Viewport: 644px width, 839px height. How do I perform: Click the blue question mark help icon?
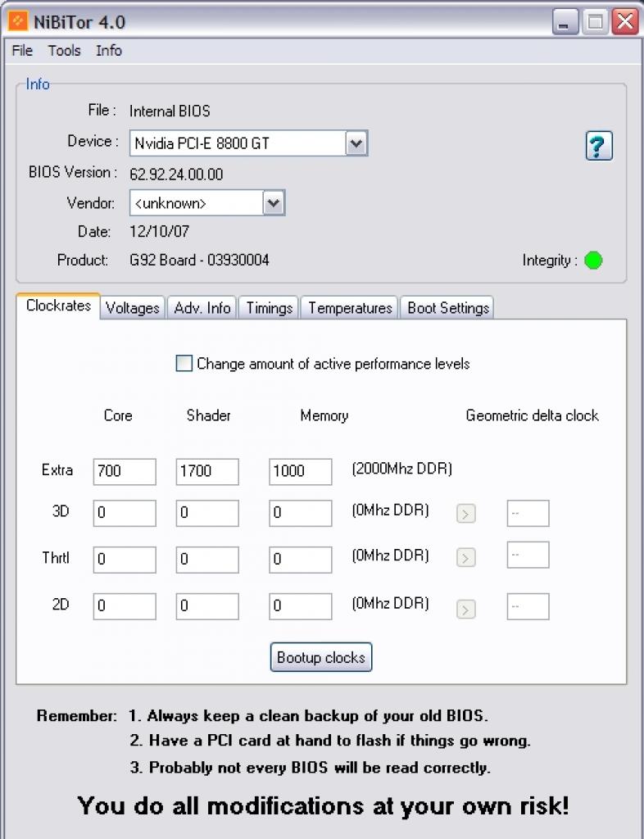[599, 146]
